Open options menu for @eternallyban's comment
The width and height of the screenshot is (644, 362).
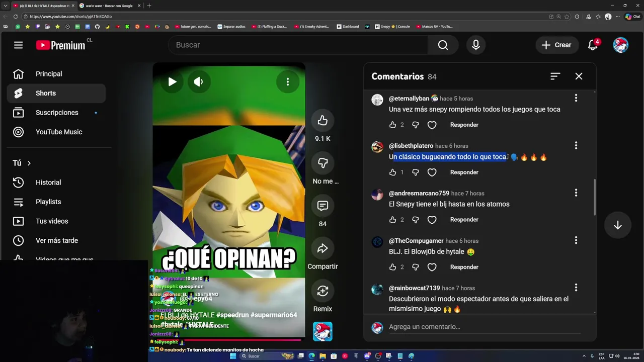(576, 98)
